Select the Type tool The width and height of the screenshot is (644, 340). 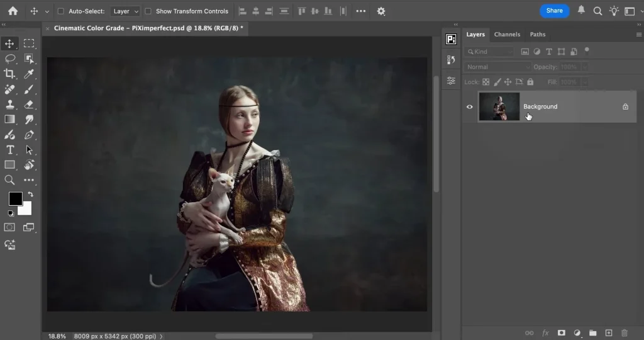10,150
